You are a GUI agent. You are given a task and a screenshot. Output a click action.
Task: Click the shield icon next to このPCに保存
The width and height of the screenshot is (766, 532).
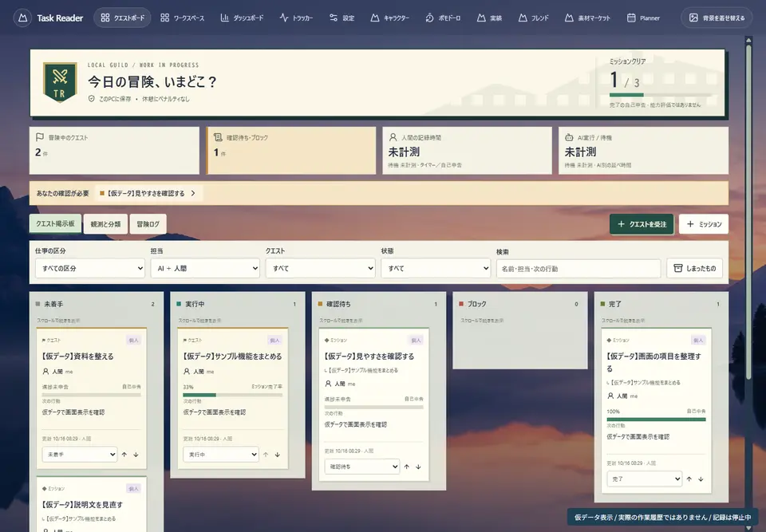tap(91, 99)
